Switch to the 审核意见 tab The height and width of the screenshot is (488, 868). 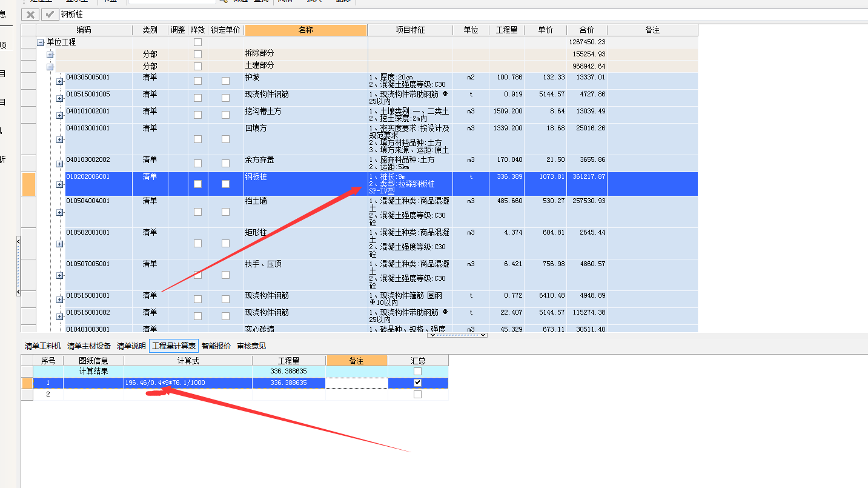(251, 346)
